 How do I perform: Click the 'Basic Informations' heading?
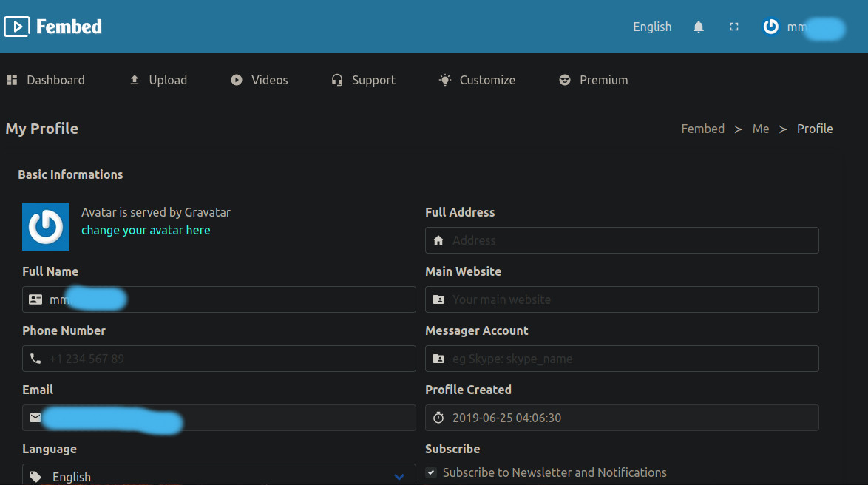[x=70, y=175]
